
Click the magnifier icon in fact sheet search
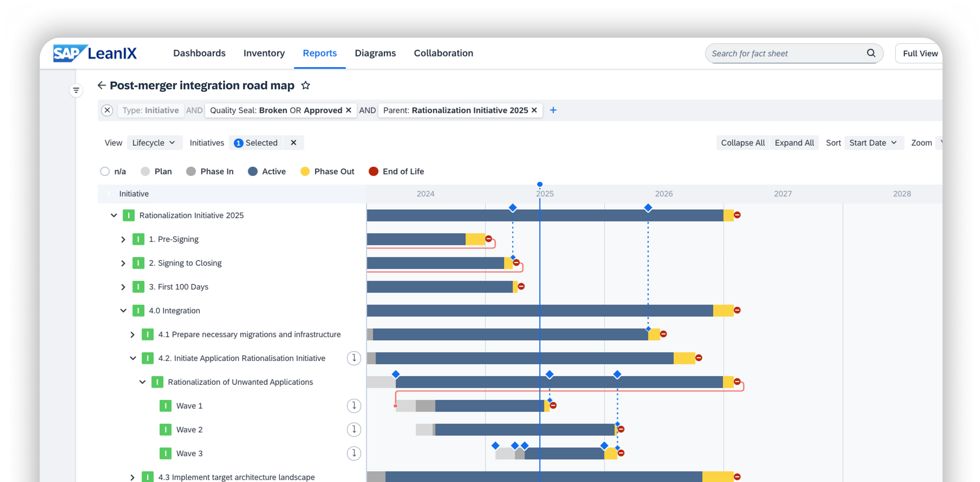(x=871, y=53)
